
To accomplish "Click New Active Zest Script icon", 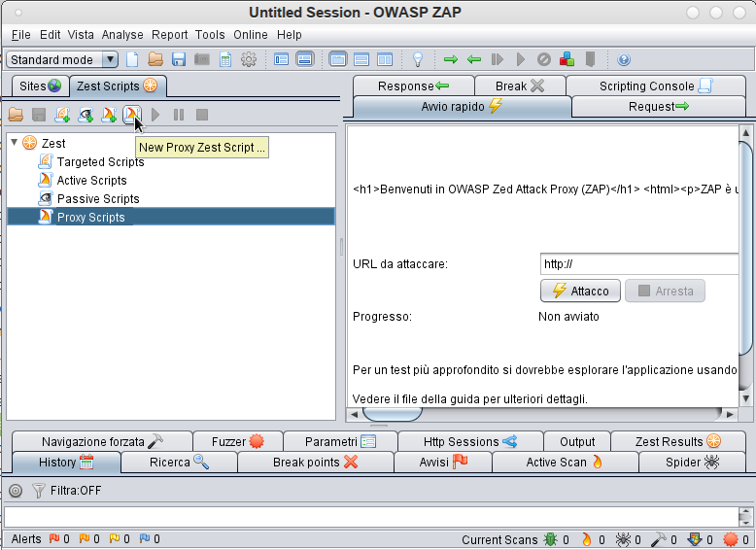I will click(x=109, y=115).
